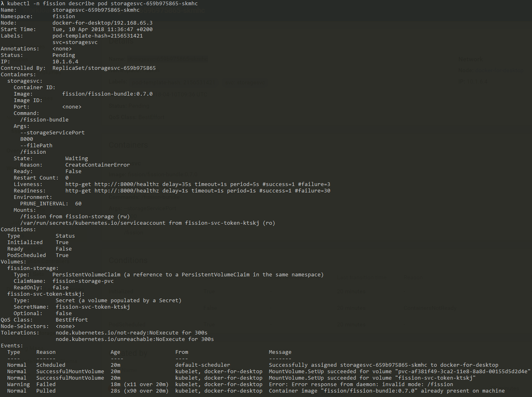This screenshot has width=532, height=397.
Task: Select pod name storagesvc-659b975865-skmhc in Name row
Action: click(96, 10)
